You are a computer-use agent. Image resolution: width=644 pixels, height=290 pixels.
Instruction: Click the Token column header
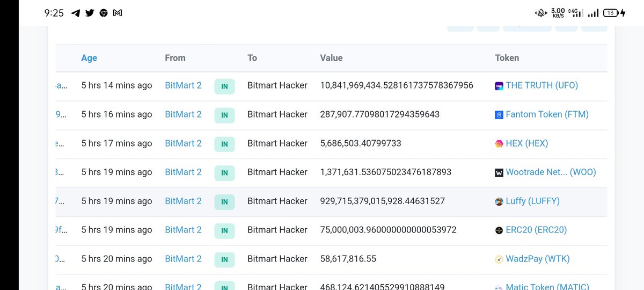click(x=507, y=58)
